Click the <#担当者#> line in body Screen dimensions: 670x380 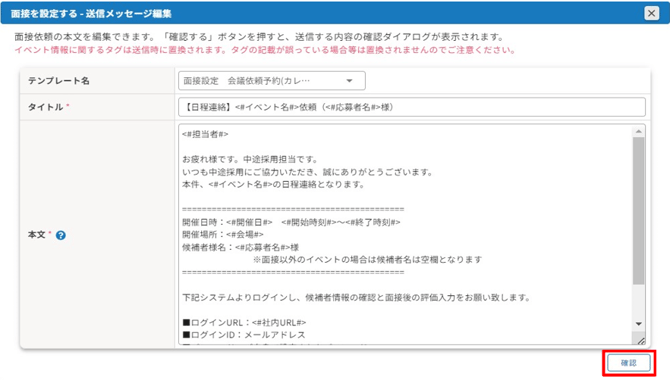(205, 134)
